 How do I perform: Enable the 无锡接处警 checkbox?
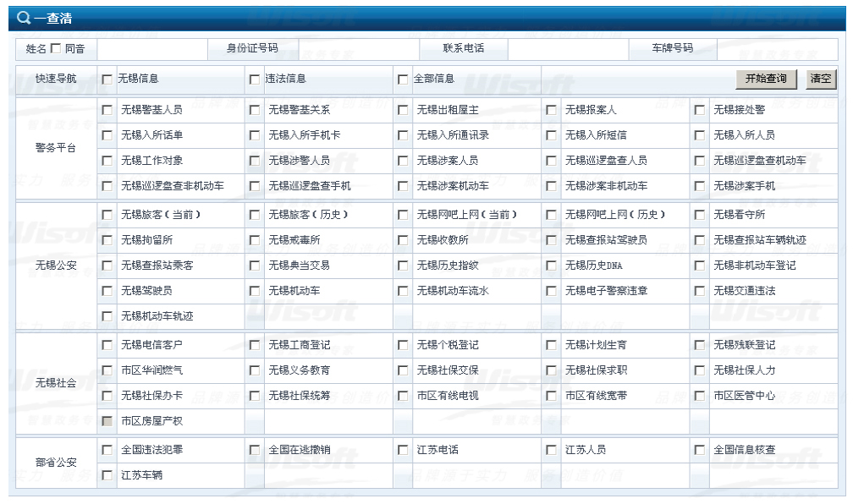699,109
